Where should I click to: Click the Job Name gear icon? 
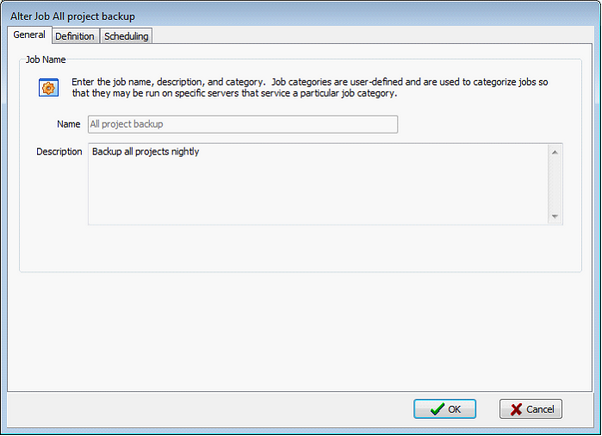(47, 88)
